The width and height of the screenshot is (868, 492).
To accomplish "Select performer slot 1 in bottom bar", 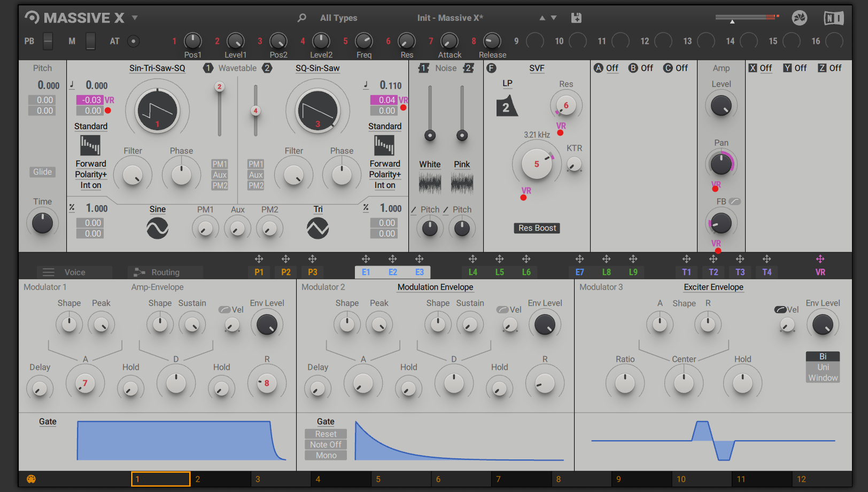I will 161,479.
